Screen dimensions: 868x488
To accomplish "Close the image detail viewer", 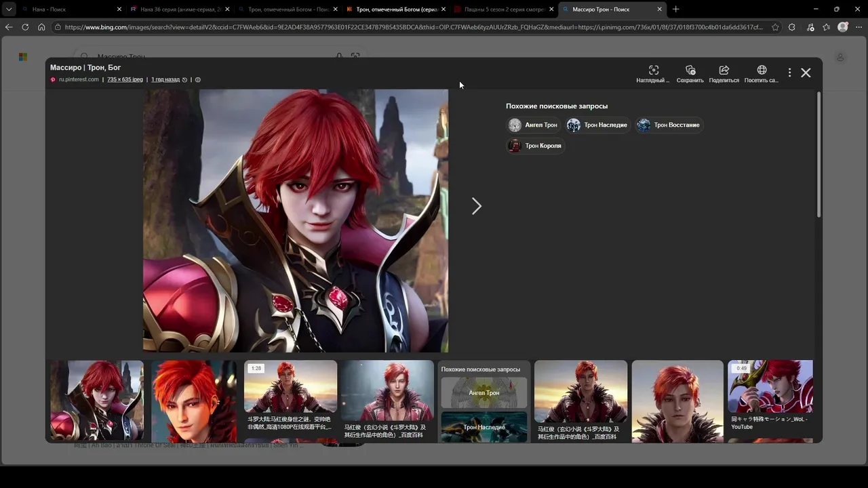I will (806, 73).
